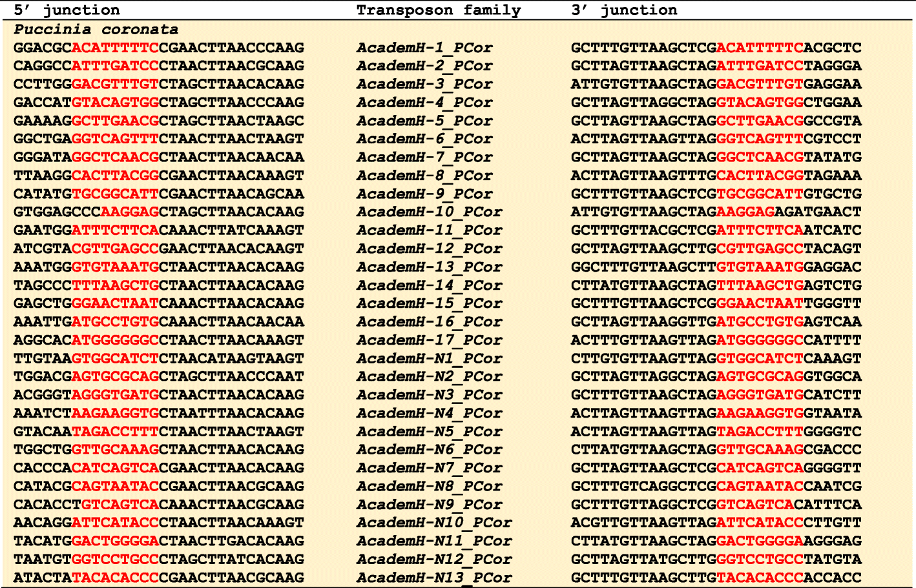916x588 pixels.
Task: Select the AcademH-N7_PCor family name
Action: click(430, 468)
